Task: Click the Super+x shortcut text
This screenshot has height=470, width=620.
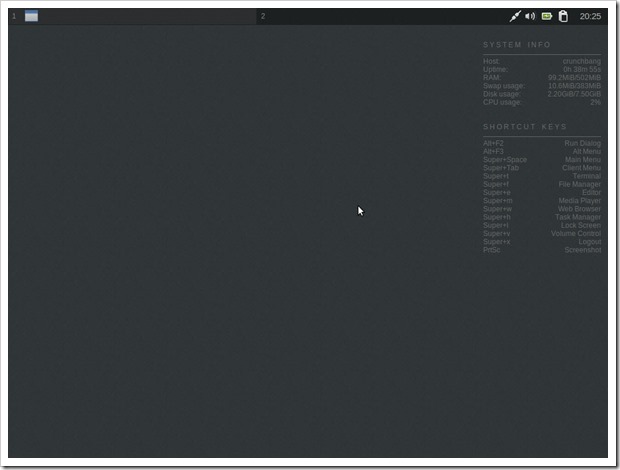Action: pos(496,242)
